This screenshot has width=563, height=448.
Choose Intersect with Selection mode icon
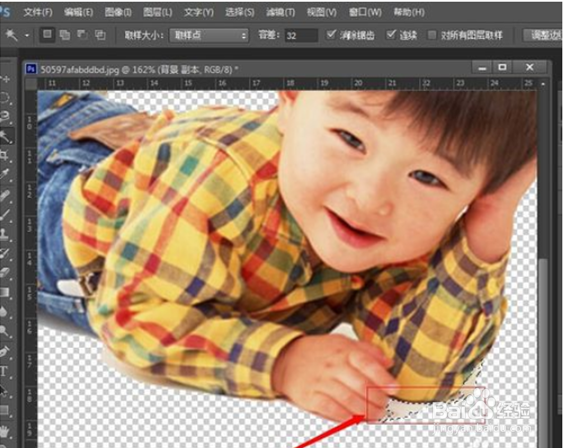[x=100, y=35]
